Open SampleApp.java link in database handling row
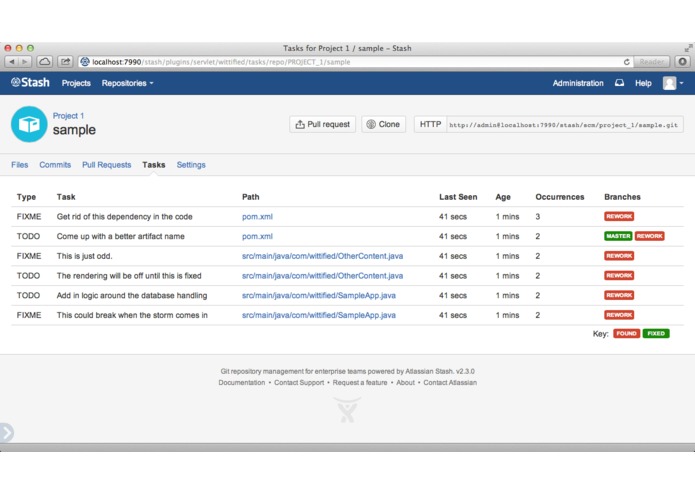695x494 pixels. (319, 296)
